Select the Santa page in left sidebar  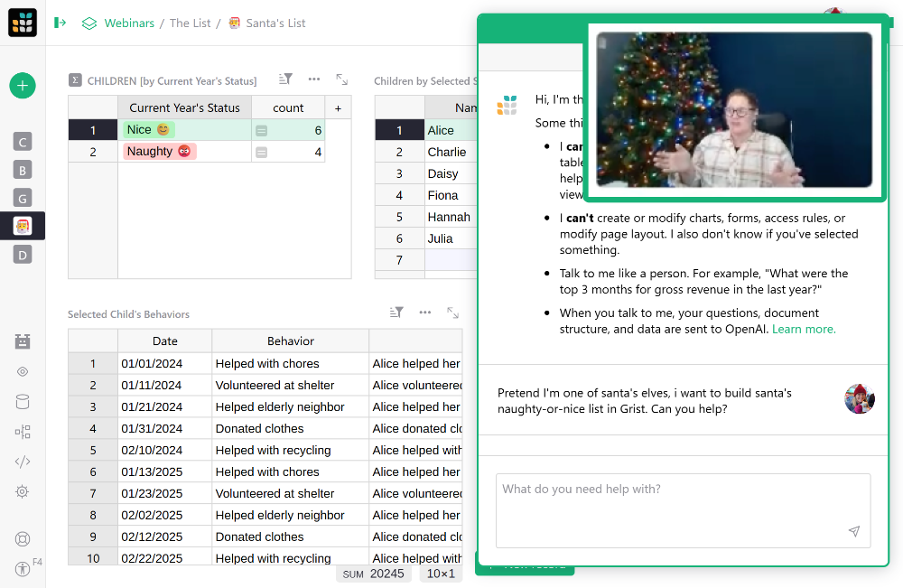(23, 226)
